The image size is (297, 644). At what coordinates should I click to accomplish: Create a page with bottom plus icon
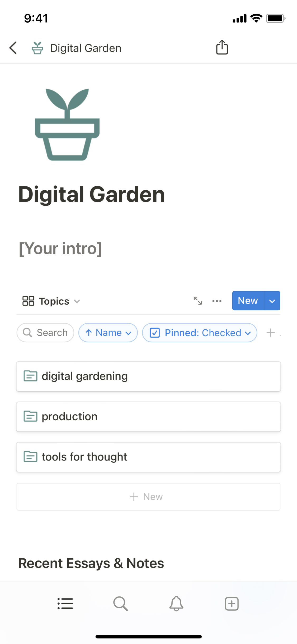(232, 604)
